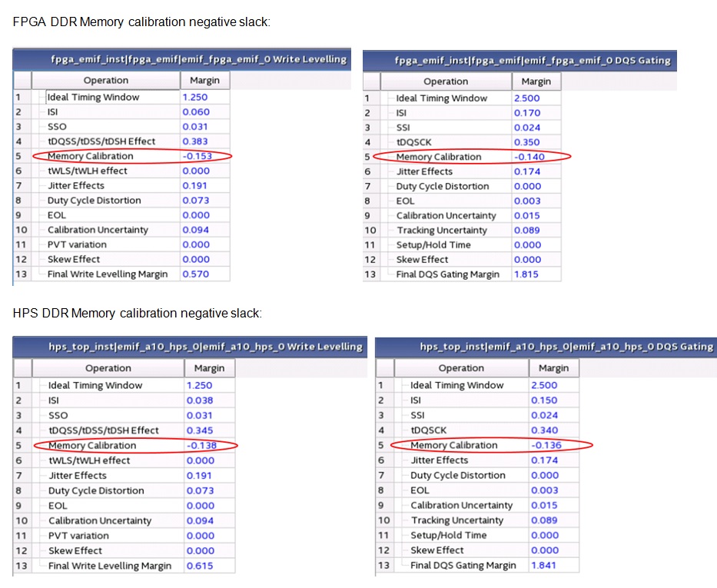The height and width of the screenshot is (588, 717).
Task: Select hps_top_inst DQS Gating title bar
Action: tap(546, 347)
